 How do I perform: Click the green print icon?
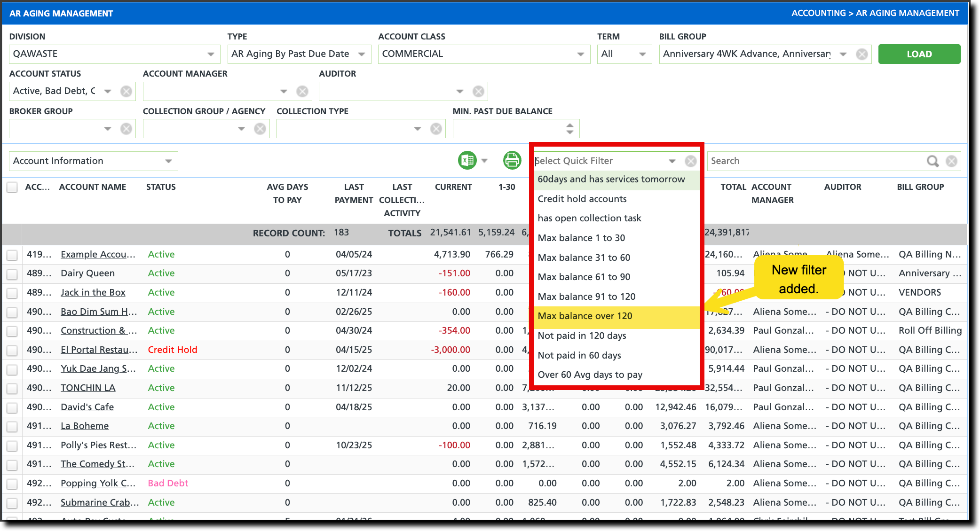pos(512,161)
